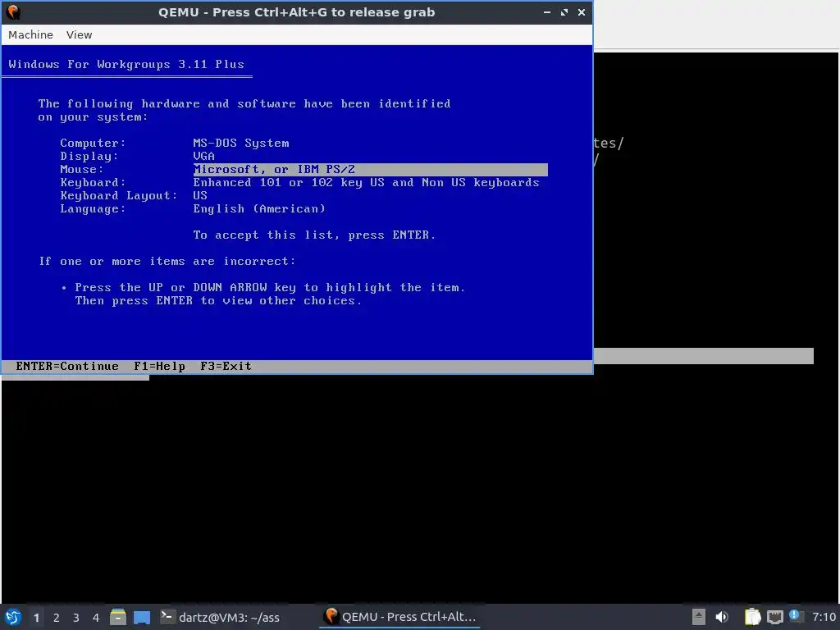This screenshot has width=840, height=630.
Task: Click the 'VGA' display value
Action: point(203,157)
